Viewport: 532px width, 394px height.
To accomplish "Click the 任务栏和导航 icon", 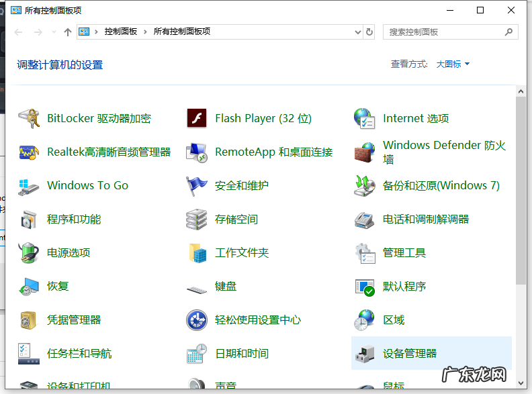I will pos(29,354).
